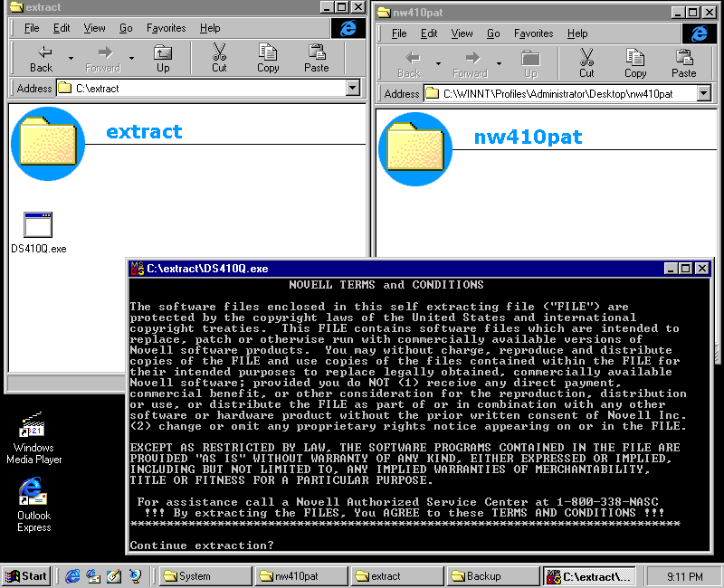Click the "Continue extraction?" prompt text
Screen dimensions: 724x588
(201, 545)
